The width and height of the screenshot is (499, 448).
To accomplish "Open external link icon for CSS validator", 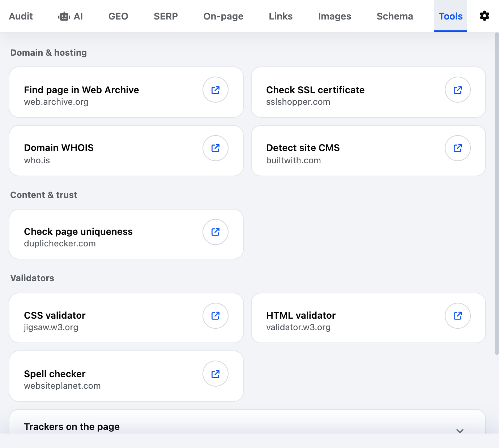I will [x=216, y=316].
